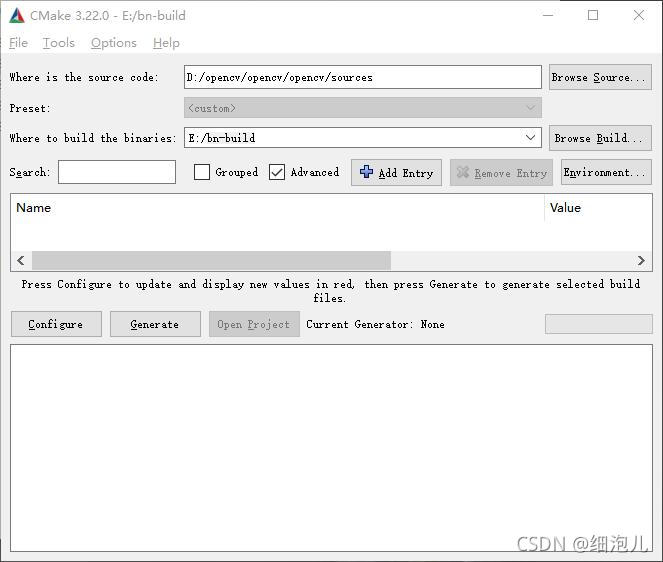Click the horizontal scrollbar thumb in cache table
This screenshot has height=562, width=663.
click(x=211, y=260)
